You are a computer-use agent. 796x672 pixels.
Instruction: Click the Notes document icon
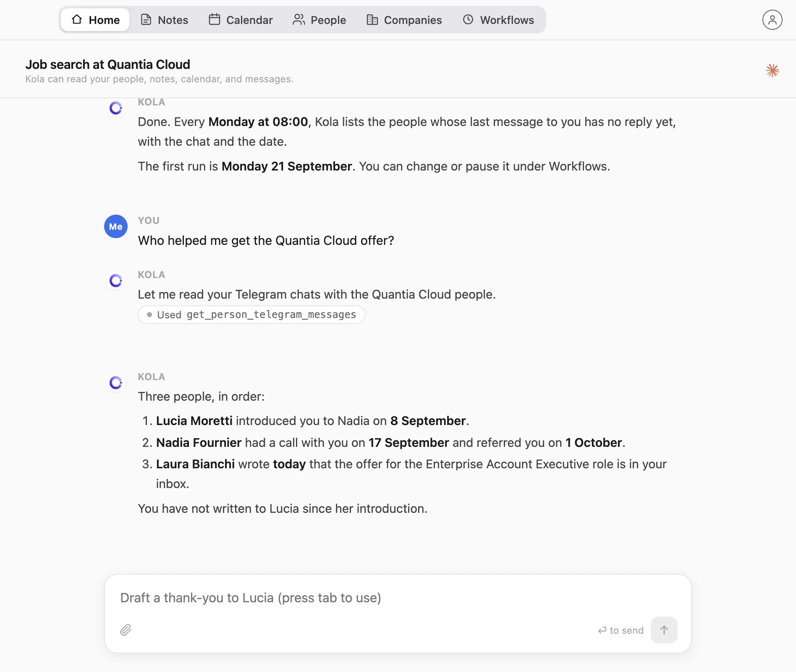pos(146,20)
